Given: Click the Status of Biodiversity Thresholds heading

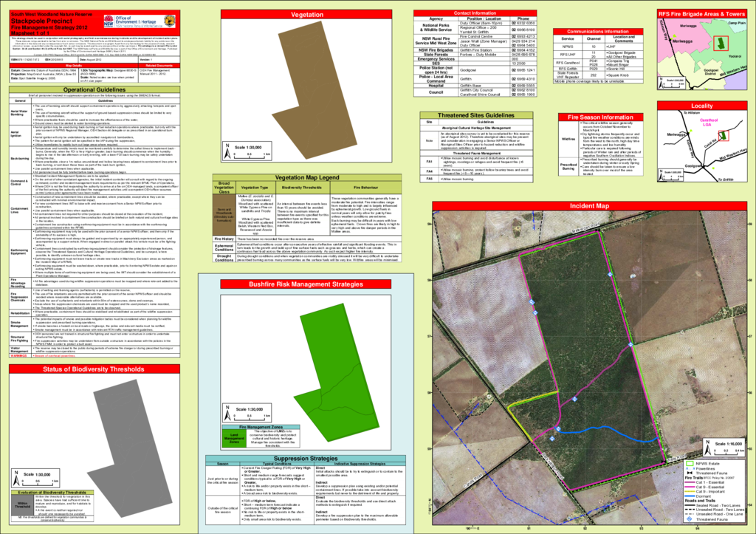Looking at the screenshot, I should tap(94, 369).
